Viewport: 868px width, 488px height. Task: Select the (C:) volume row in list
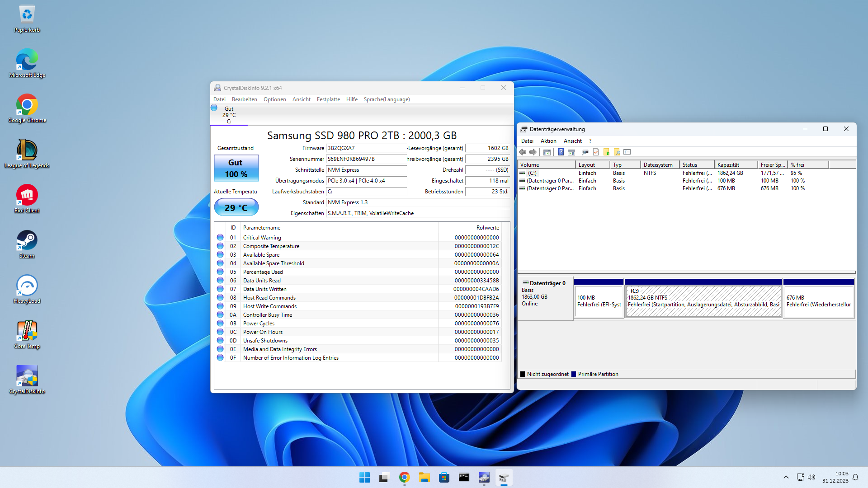(x=532, y=173)
